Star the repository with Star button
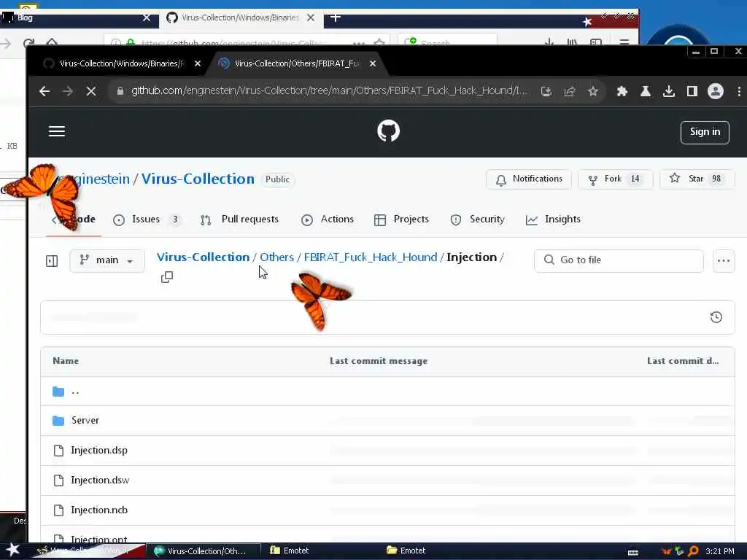747x560 pixels. click(x=697, y=179)
